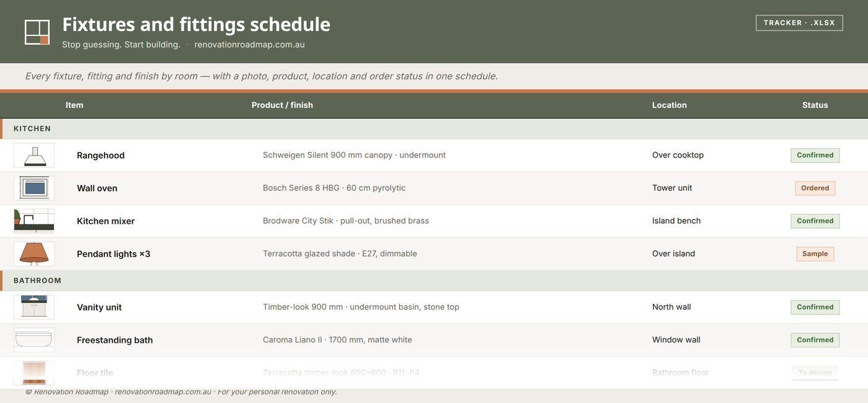Open the Freestanding bath product thumbnail
868x403 pixels.
pyautogui.click(x=34, y=340)
